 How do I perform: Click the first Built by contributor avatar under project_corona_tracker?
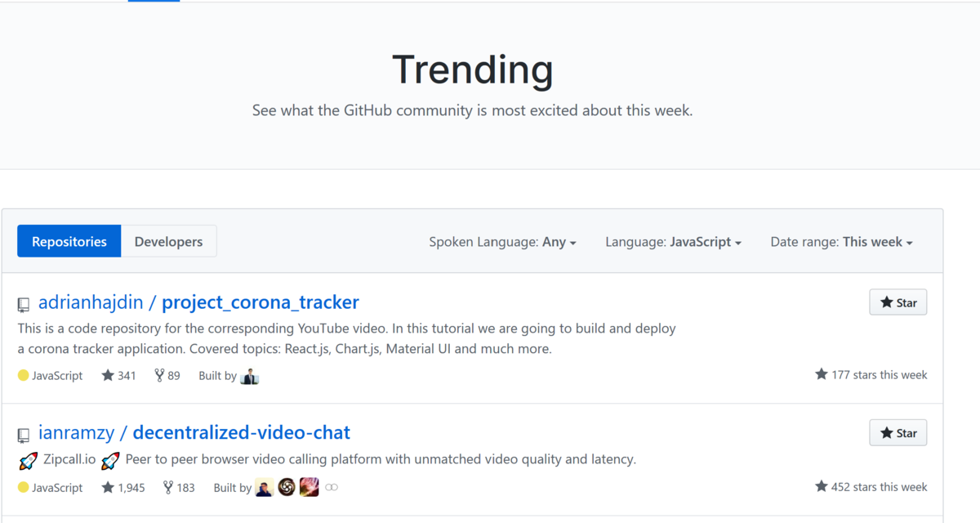click(x=250, y=375)
